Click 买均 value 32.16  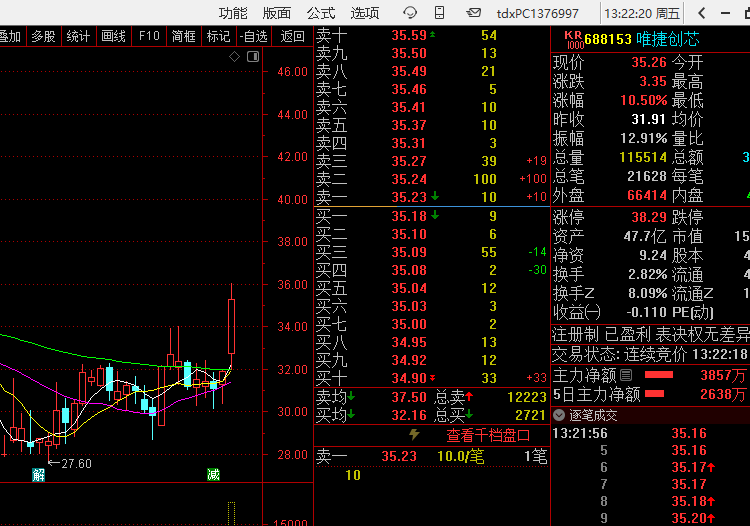click(409, 415)
